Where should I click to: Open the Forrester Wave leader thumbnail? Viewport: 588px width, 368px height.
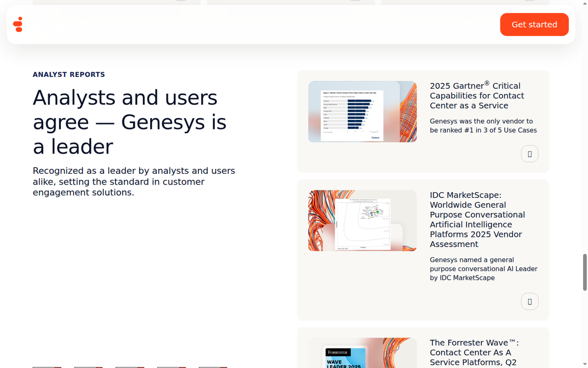(x=362, y=352)
